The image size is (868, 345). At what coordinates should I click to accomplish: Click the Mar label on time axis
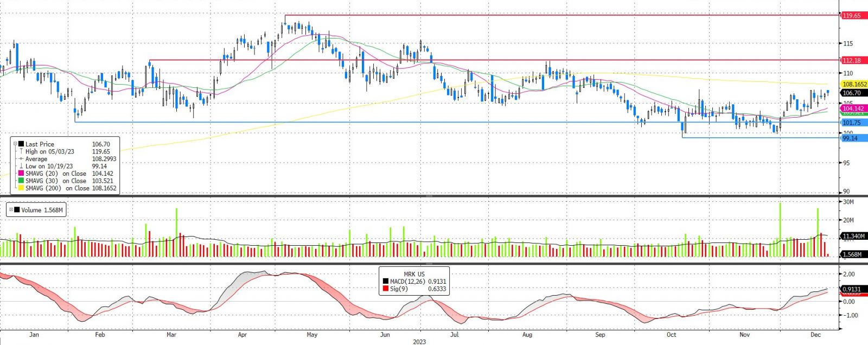pyautogui.click(x=171, y=335)
